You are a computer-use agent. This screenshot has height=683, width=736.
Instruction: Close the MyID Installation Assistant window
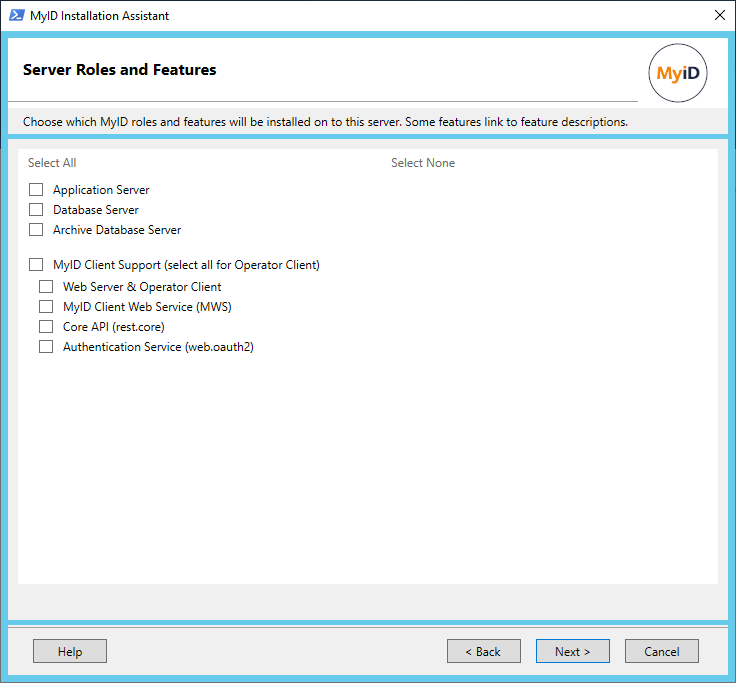[720, 15]
